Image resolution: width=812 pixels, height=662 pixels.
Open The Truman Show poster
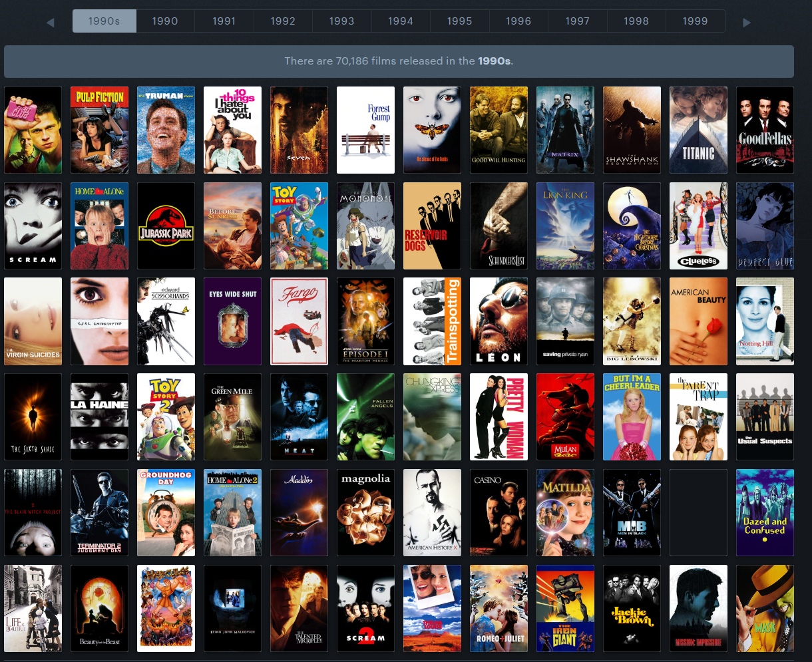pyautogui.click(x=166, y=130)
